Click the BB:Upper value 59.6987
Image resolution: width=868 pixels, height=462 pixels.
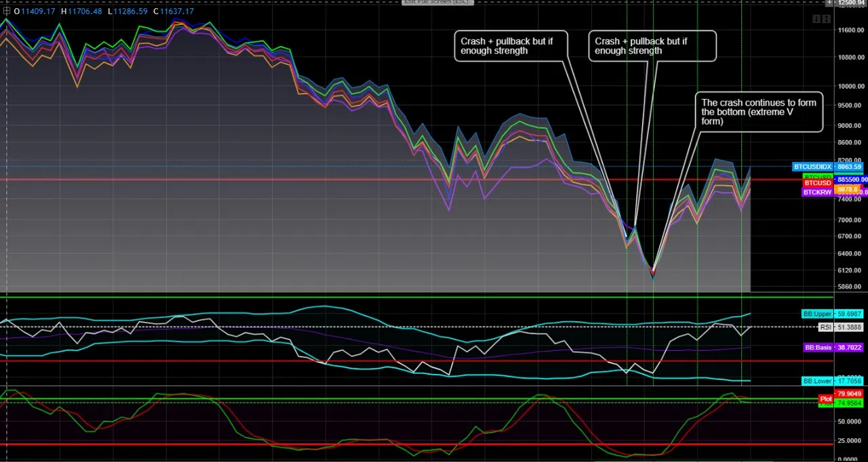pos(850,314)
